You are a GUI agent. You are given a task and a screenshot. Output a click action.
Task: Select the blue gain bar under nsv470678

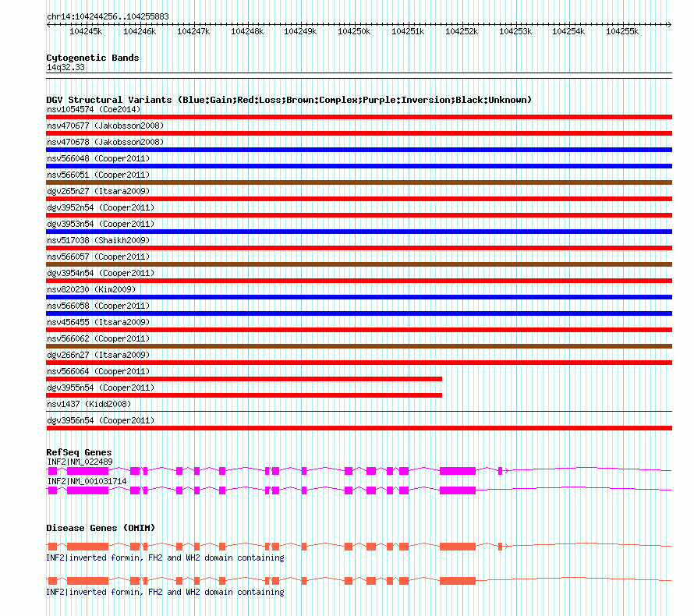pyautogui.click(x=359, y=150)
